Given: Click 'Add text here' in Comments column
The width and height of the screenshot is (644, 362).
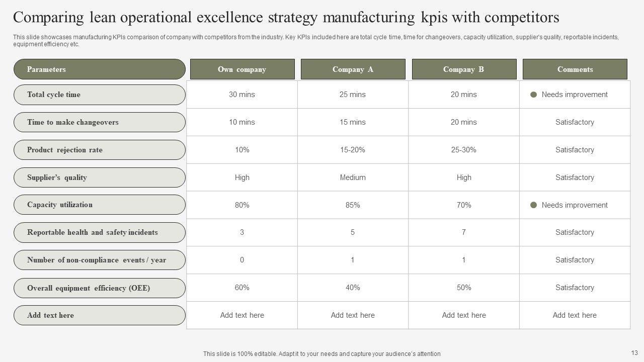Looking at the screenshot, I should [x=575, y=315].
